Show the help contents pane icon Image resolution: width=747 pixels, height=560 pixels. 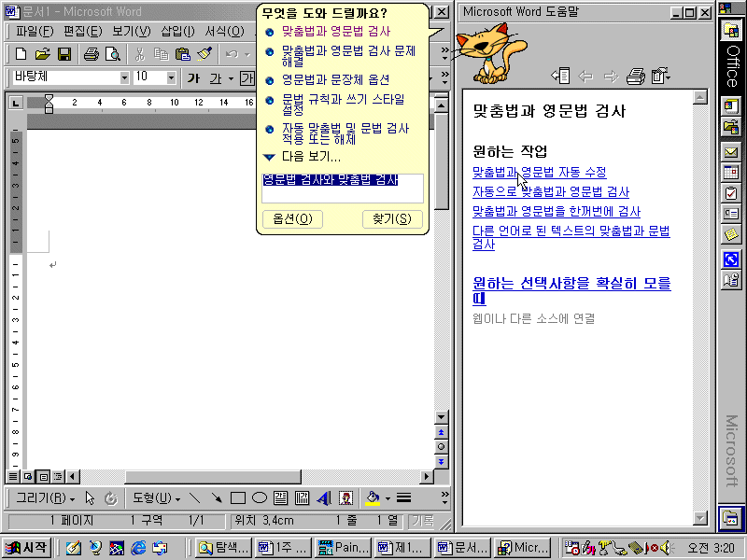(x=560, y=76)
